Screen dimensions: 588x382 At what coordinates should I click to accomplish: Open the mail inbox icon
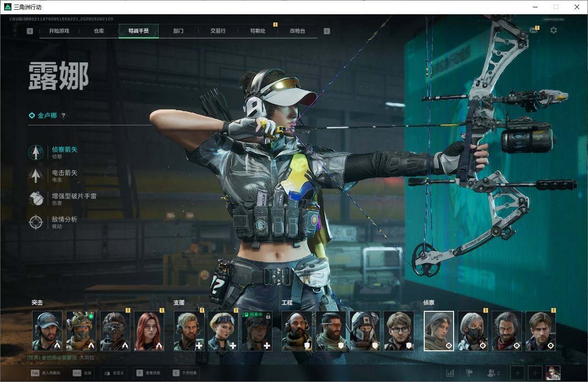[533, 30]
